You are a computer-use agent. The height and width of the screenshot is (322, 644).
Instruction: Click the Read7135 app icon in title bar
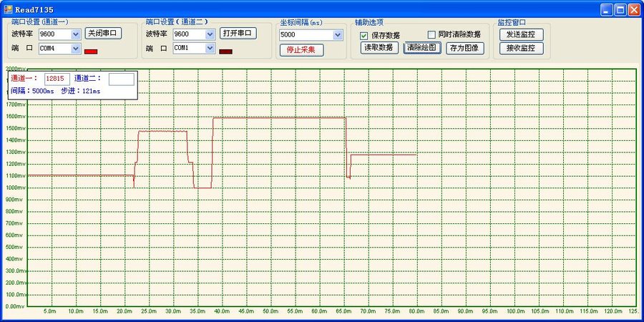coord(8,9)
